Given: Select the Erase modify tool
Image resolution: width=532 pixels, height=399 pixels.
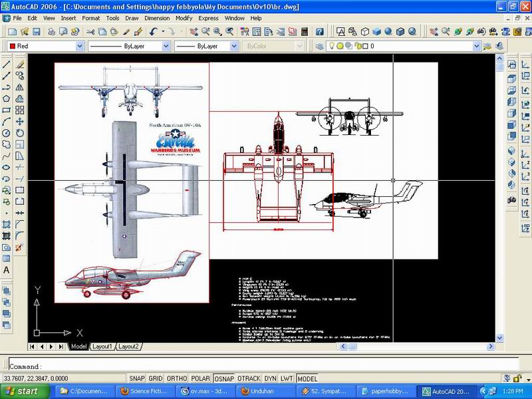Looking at the screenshot, I should pos(20,65).
